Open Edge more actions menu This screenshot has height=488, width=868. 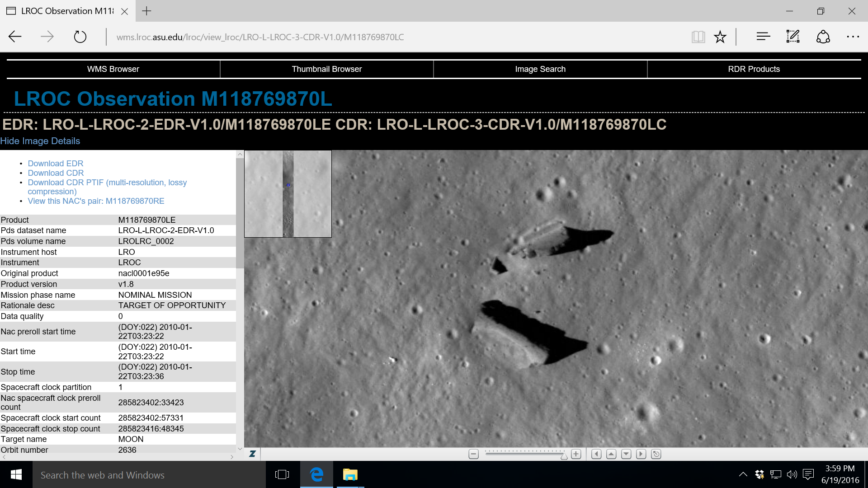[853, 37]
